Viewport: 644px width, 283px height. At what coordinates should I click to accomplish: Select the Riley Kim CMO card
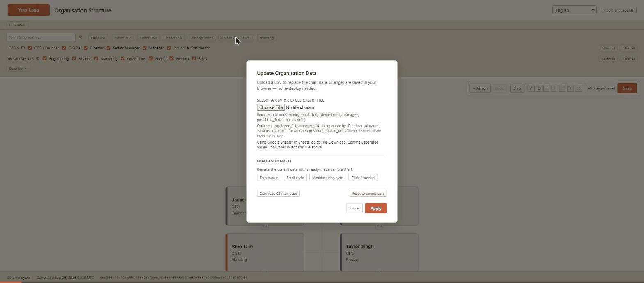click(264, 253)
